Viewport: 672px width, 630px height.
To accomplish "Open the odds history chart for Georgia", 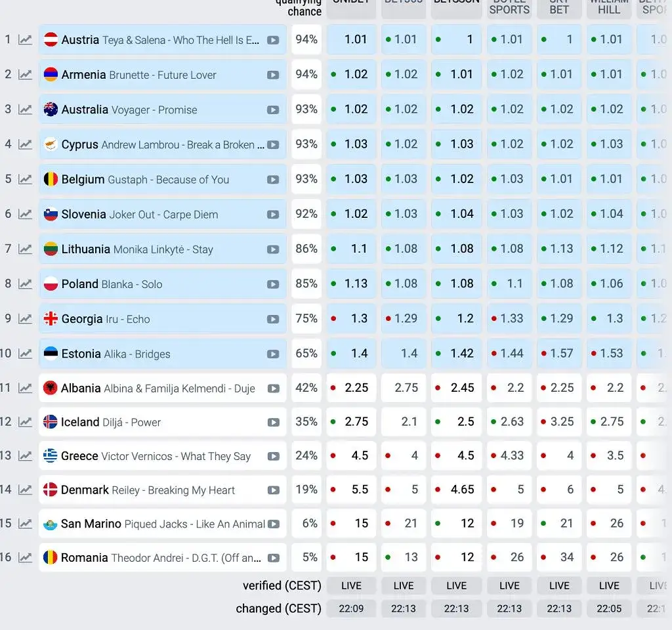I will point(26,320).
